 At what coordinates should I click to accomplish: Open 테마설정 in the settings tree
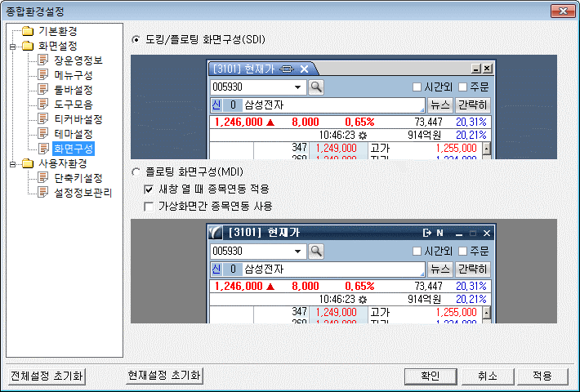click(x=73, y=134)
